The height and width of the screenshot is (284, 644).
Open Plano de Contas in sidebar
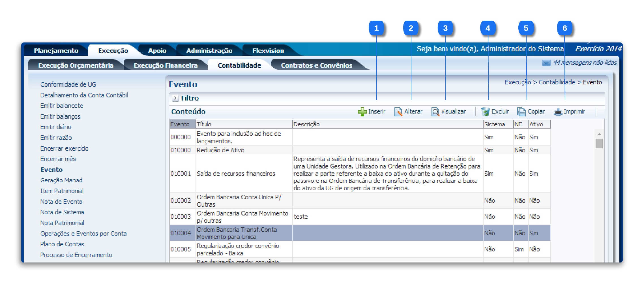tap(62, 244)
